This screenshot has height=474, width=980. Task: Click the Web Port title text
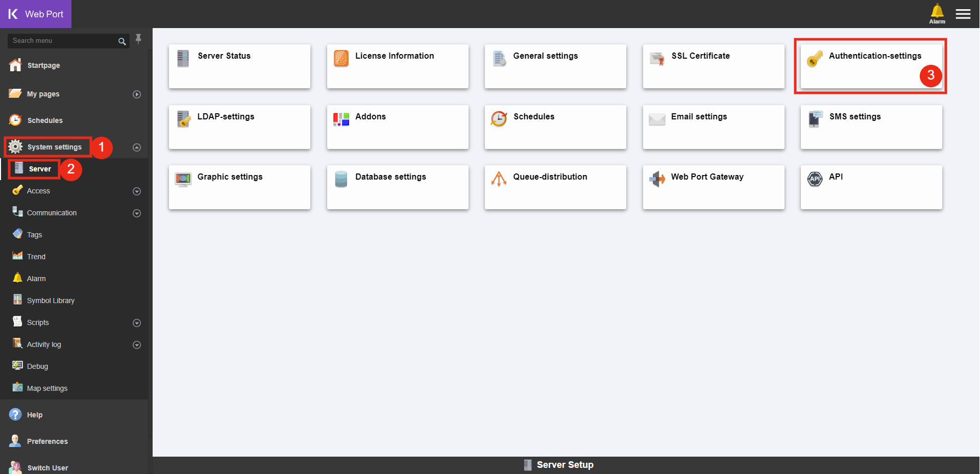44,14
